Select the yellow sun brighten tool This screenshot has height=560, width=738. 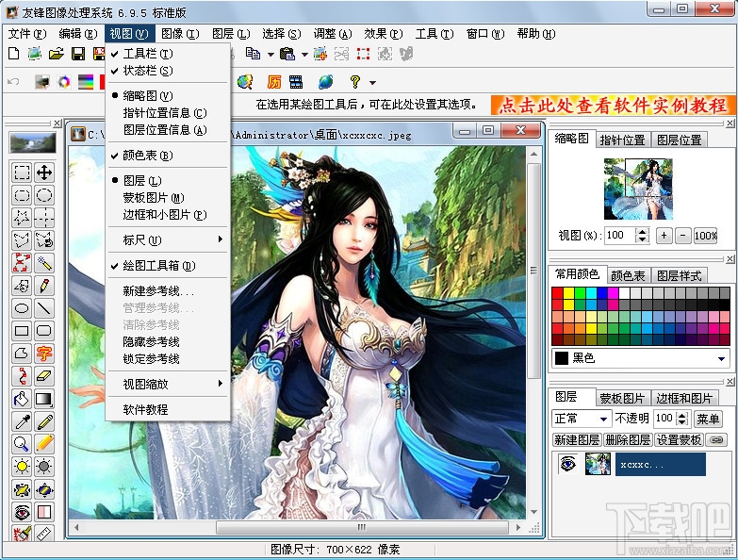click(22, 467)
